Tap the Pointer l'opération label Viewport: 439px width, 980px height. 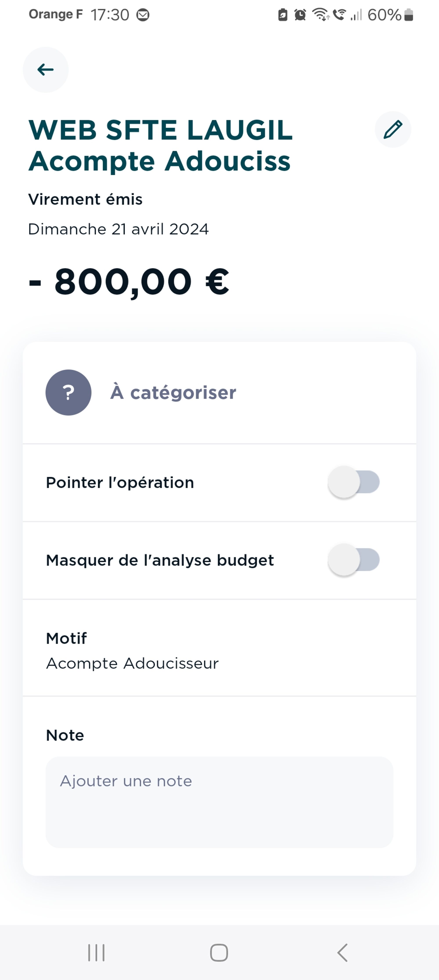(x=120, y=482)
